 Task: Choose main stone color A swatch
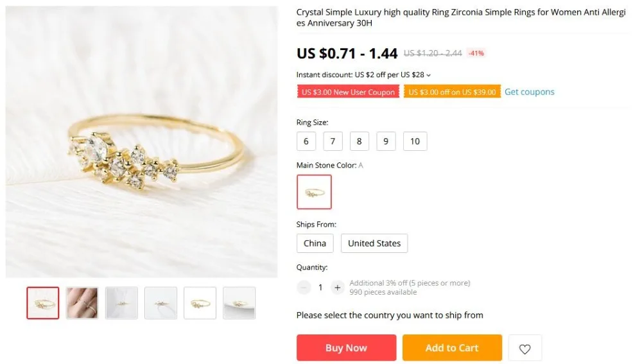[314, 192]
